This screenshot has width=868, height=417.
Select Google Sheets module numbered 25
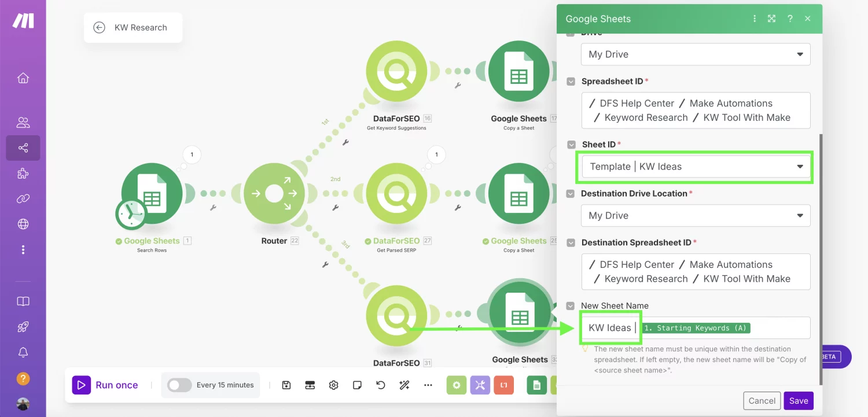tap(519, 194)
